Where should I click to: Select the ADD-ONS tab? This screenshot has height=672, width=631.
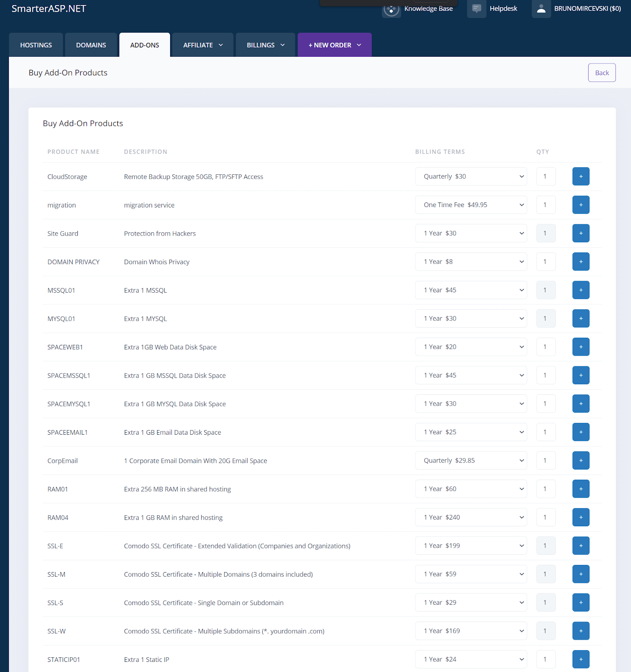[x=145, y=45]
